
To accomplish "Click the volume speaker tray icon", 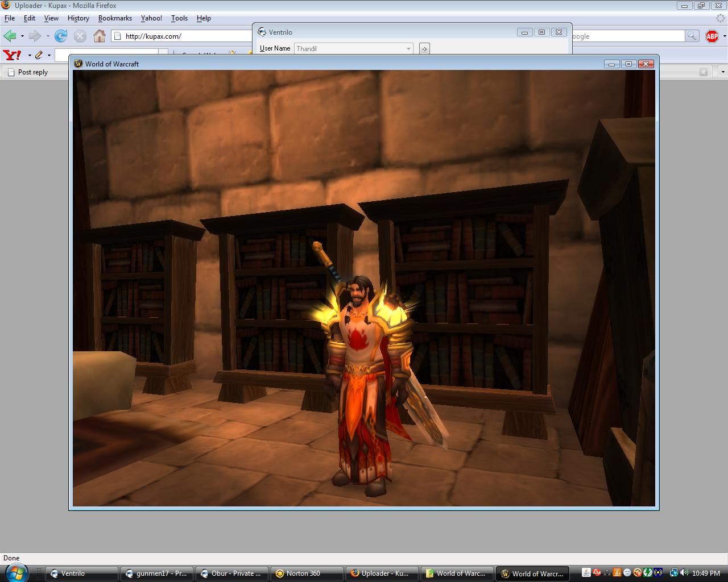I will [x=683, y=573].
